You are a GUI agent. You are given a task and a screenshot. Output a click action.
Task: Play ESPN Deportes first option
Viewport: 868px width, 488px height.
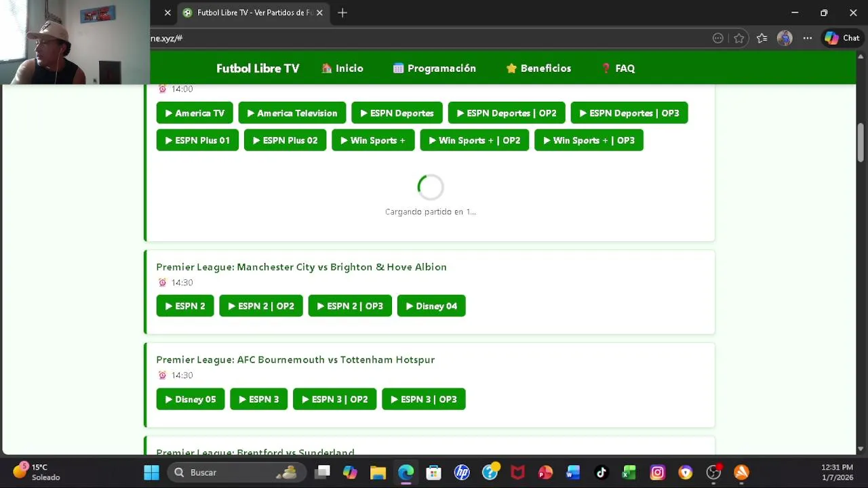[x=397, y=113]
